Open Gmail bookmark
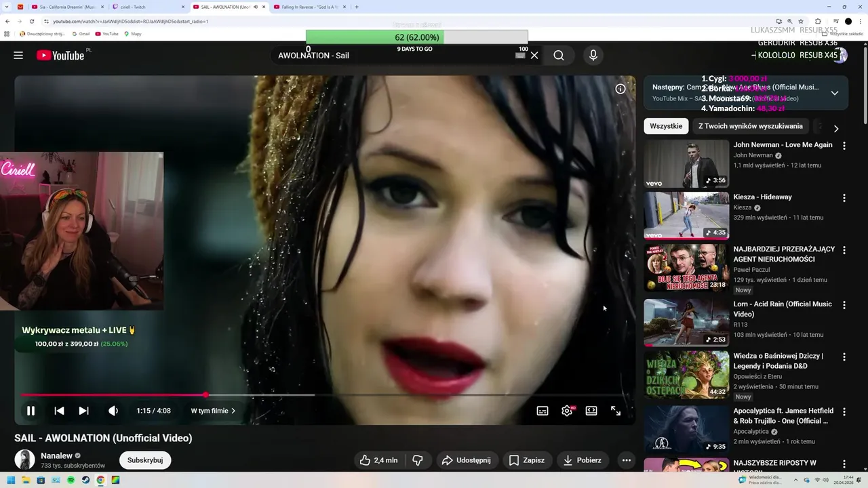Image resolution: width=868 pixels, height=488 pixels. coord(81,34)
